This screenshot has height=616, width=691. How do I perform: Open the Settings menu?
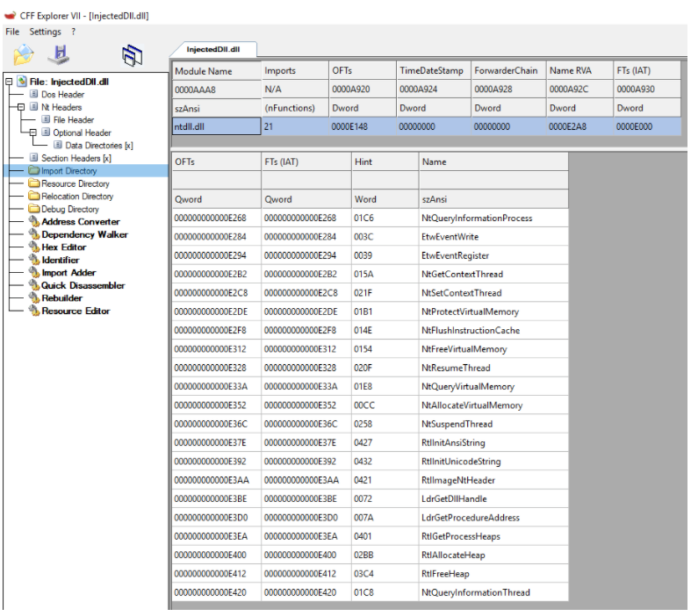(46, 32)
